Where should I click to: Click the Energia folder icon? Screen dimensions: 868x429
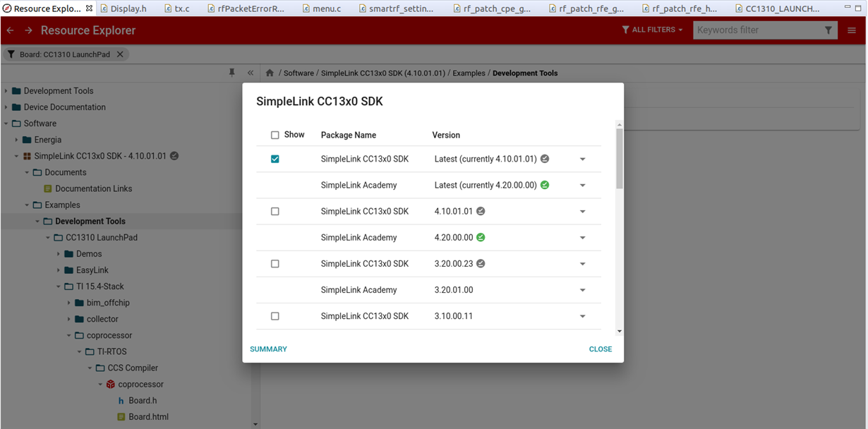[x=28, y=140]
